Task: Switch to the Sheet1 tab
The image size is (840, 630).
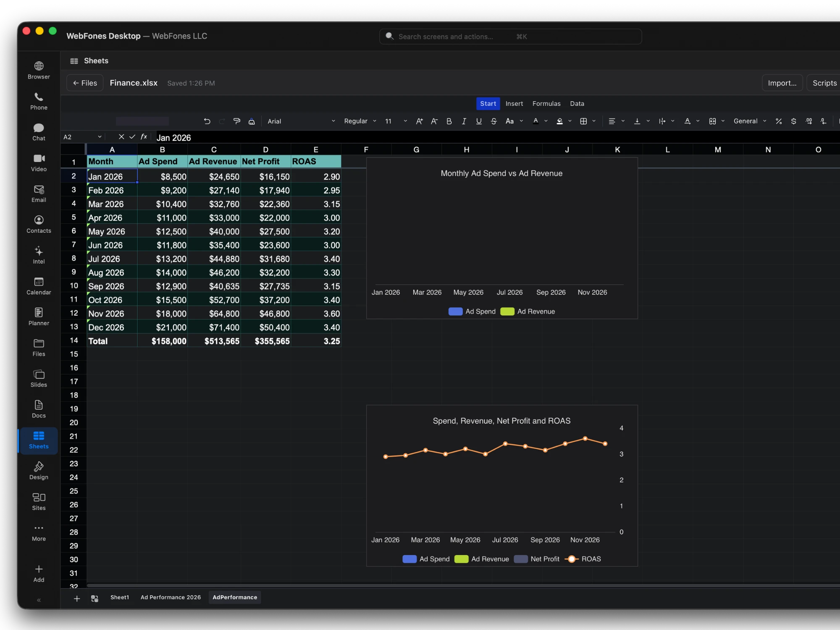Action: click(x=120, y=598)
